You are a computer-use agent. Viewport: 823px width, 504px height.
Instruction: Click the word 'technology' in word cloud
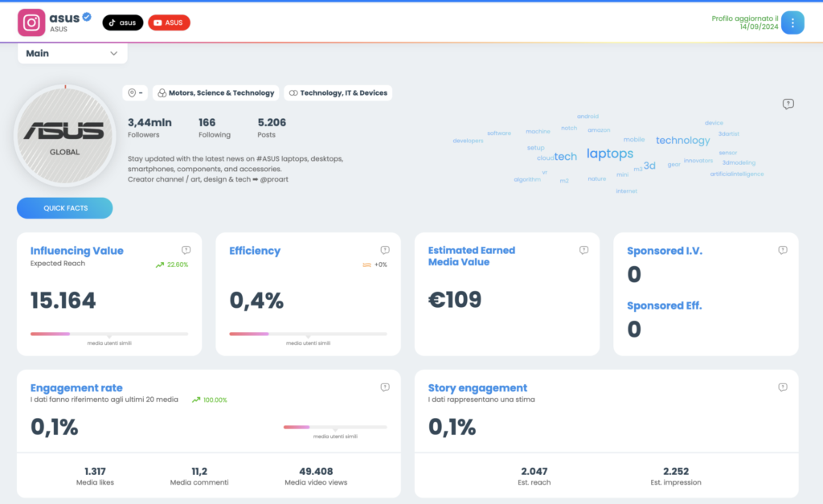click(x=683, y=140)
